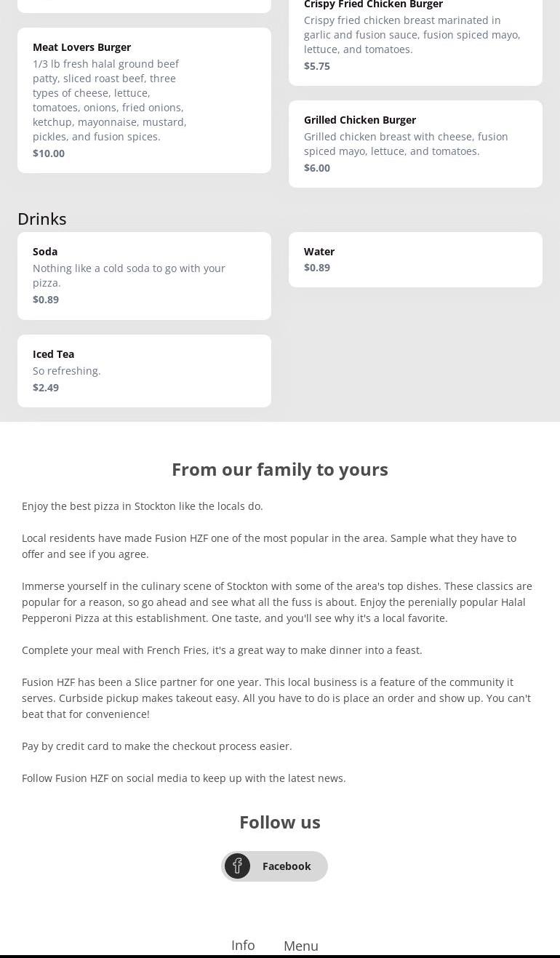Click the $2.49 Iced Tea price
Image resolution: width=560 pixels, height=958 pixels.
46,388
